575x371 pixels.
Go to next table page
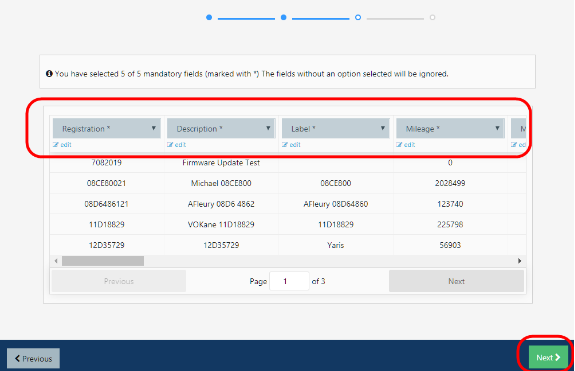456,281
